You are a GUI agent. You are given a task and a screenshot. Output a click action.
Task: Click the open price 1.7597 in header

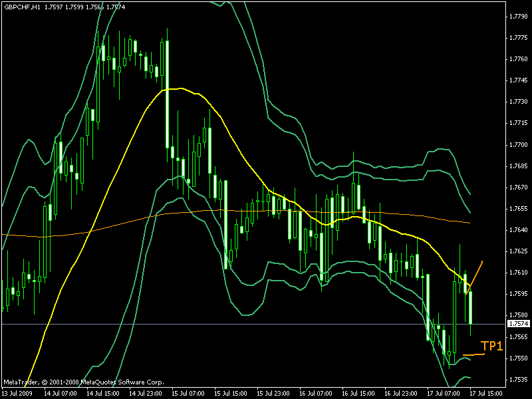click(54, 7)
